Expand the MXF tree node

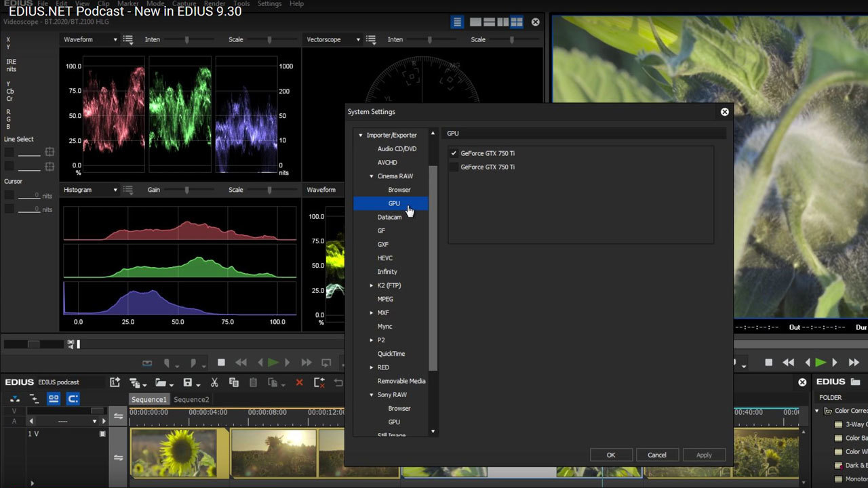click(372, 312)
